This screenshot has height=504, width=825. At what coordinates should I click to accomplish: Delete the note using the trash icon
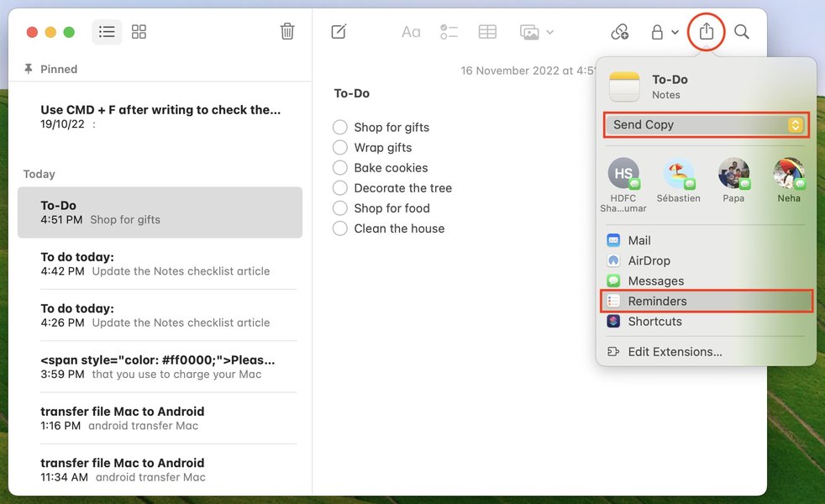287,30
